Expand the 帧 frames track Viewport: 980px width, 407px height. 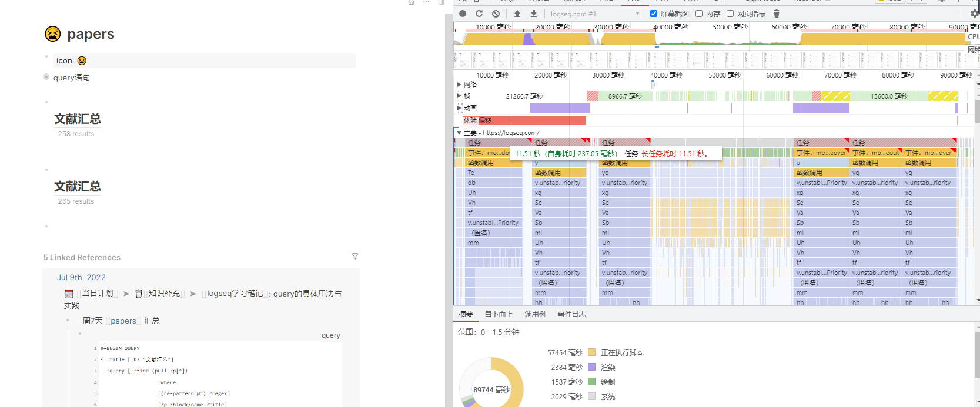pos(459,96)
